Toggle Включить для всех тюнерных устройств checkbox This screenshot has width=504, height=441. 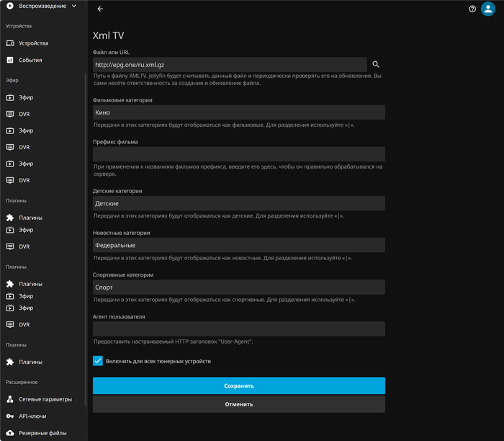[98, 361]
